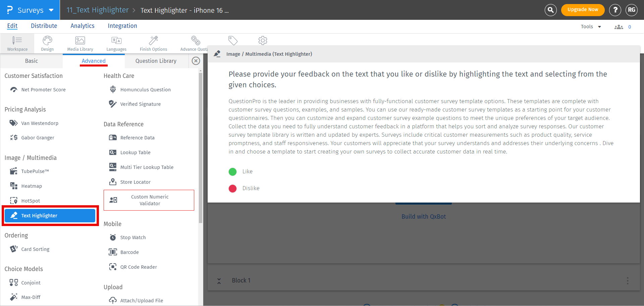Image resolution: width=644 pixels, height=306 pixels.
Task: Switch to the Integration tab
Action: pyautogui.click(x=122, y=26)
